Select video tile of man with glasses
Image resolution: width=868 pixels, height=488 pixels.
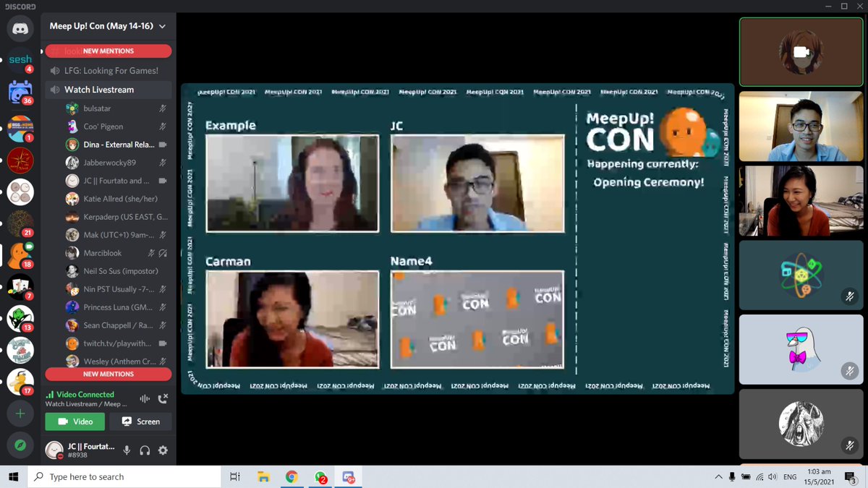tap(801, 127)
